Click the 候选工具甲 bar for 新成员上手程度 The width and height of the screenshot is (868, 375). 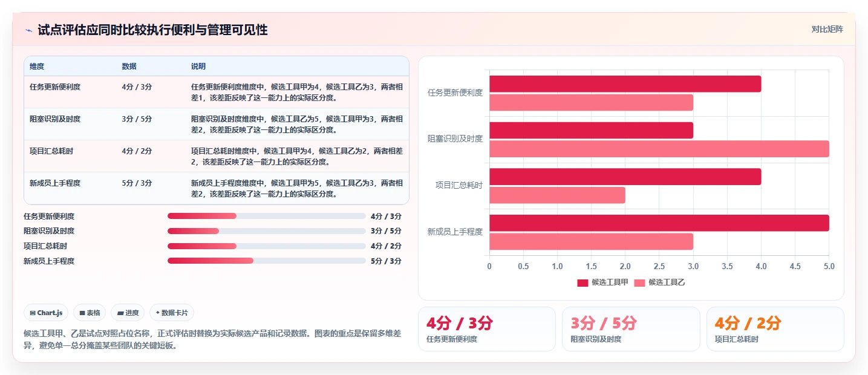click(659, 223)
